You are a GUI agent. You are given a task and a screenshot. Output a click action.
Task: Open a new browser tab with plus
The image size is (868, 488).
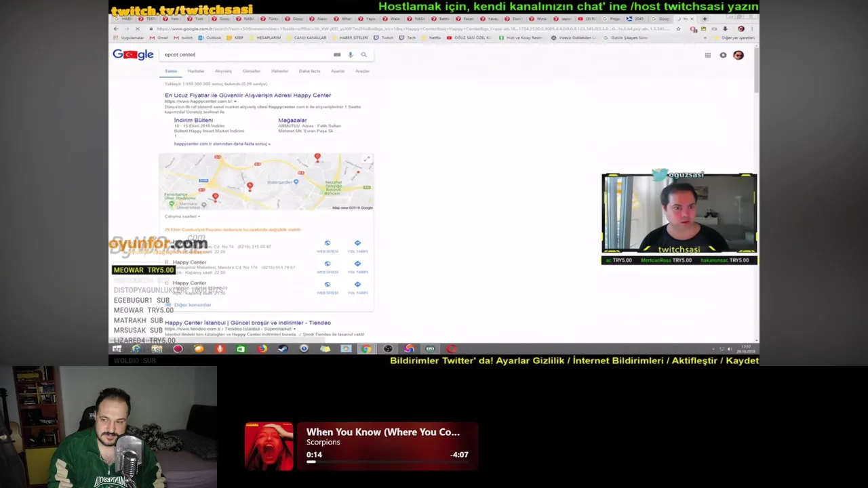[705, 18]
